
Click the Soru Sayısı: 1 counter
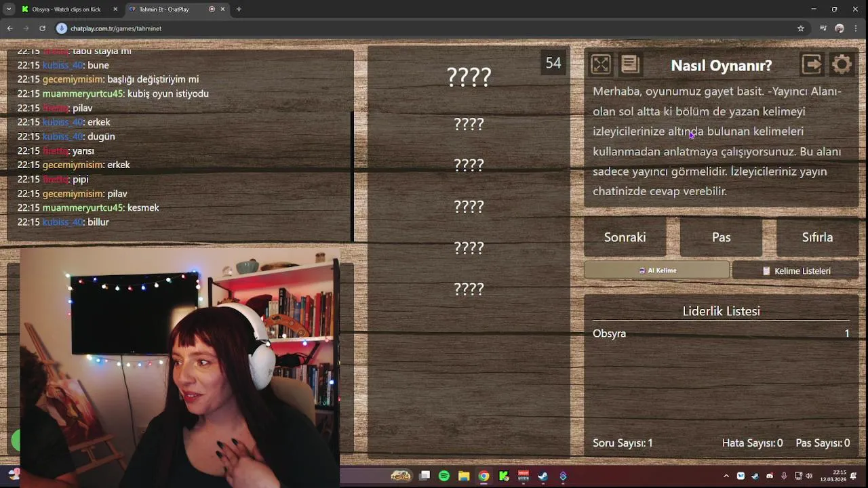[x=623, y=443]
